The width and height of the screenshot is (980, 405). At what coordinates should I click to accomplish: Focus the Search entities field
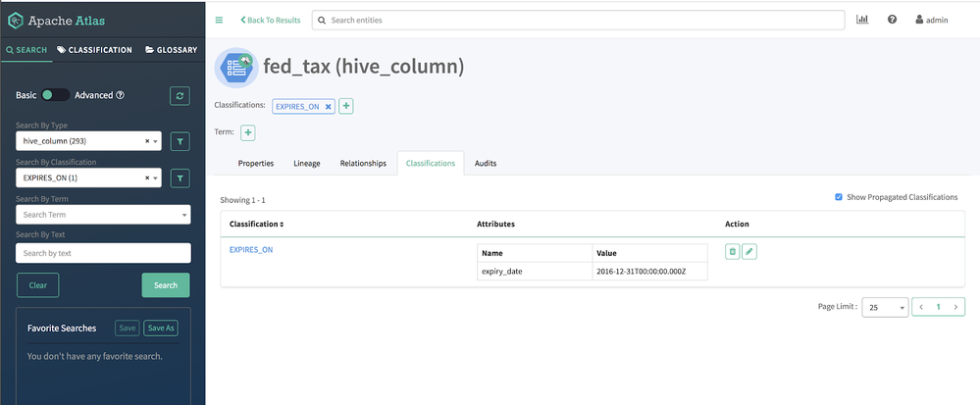coord(578,20)
